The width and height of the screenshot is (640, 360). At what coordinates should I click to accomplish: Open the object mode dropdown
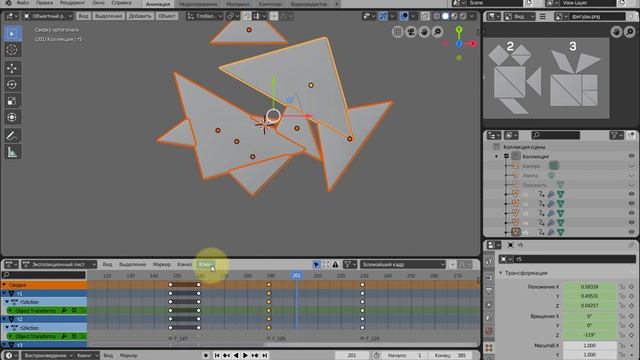(48, 16)
